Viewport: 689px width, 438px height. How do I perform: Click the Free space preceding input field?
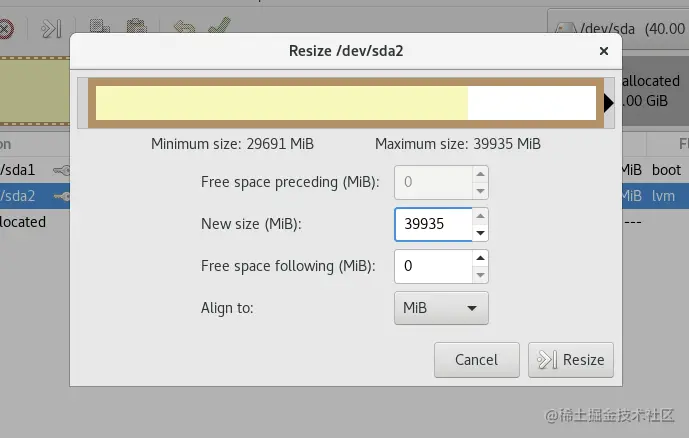(x=433, y=182)
